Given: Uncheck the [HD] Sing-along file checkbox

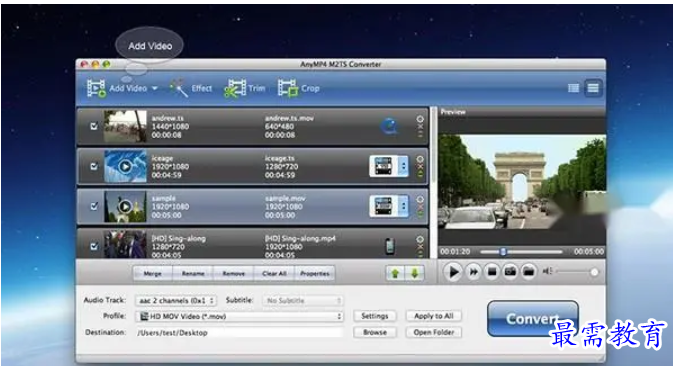Looking at the screenshot, I should pyautogui.click(x=94, y=246).
